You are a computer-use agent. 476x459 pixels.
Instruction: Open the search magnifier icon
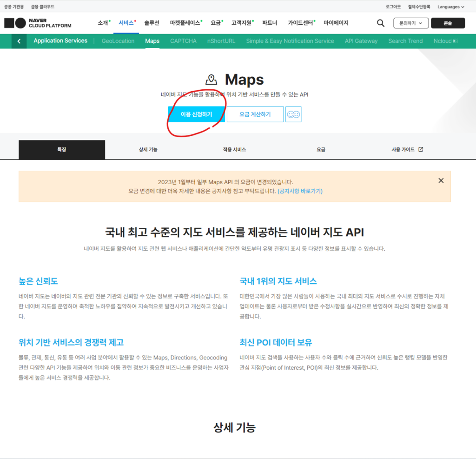point(380,23)
